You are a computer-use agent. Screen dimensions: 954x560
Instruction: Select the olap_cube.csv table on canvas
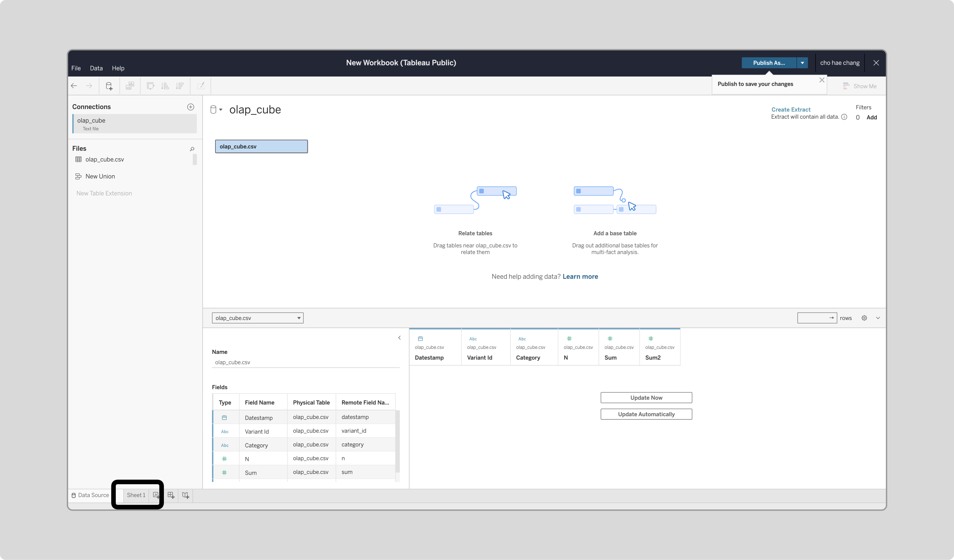tap(261, 147)
